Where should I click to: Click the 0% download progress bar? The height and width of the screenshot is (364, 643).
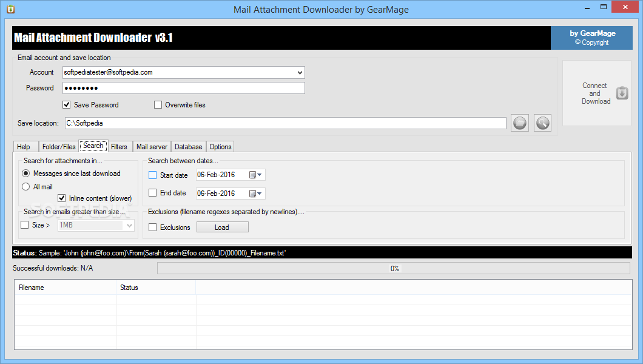click(x=394, y=269)
